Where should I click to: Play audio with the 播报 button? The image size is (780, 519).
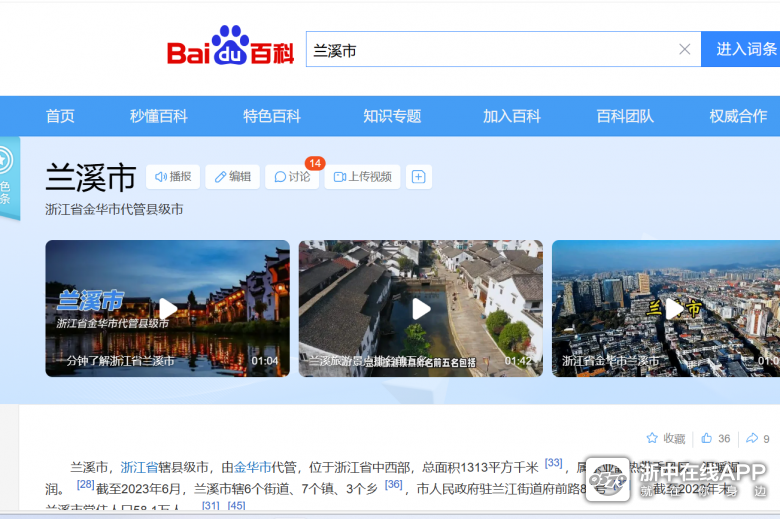click(173, 177)
